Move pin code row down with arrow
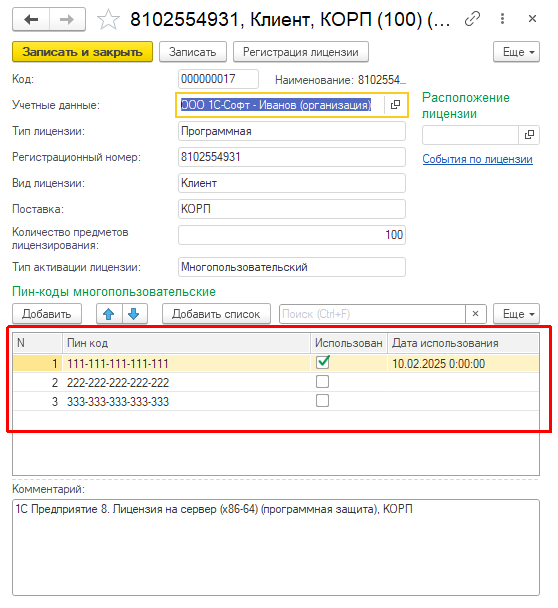 (134, 314)
